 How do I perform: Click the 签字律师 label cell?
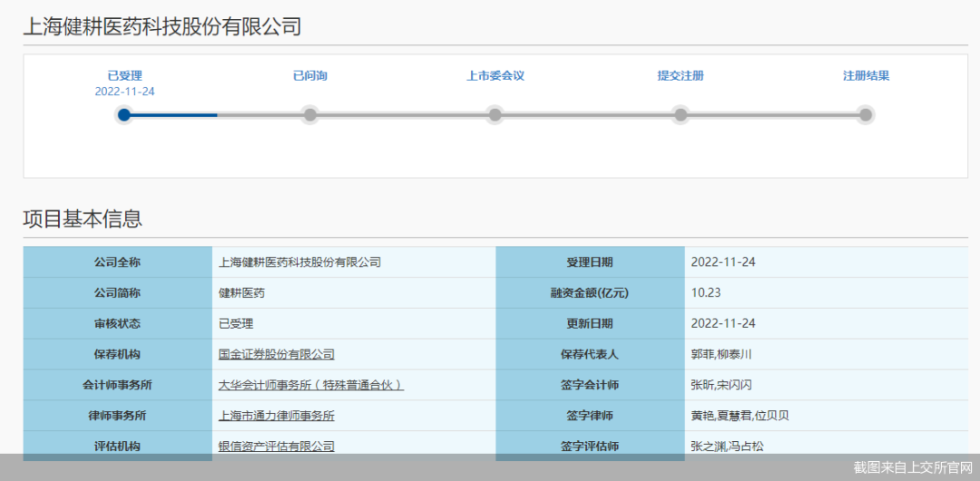click(x=590, y=416)
